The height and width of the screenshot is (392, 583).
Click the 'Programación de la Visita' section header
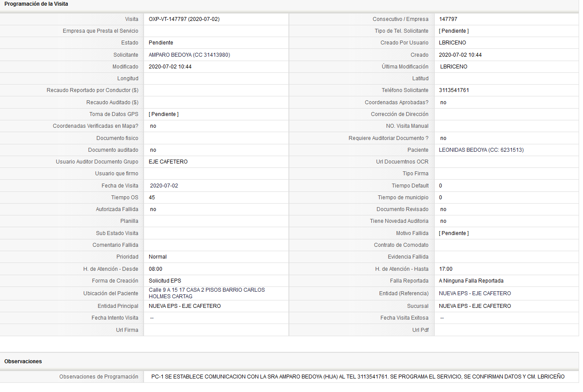(36, 4)
